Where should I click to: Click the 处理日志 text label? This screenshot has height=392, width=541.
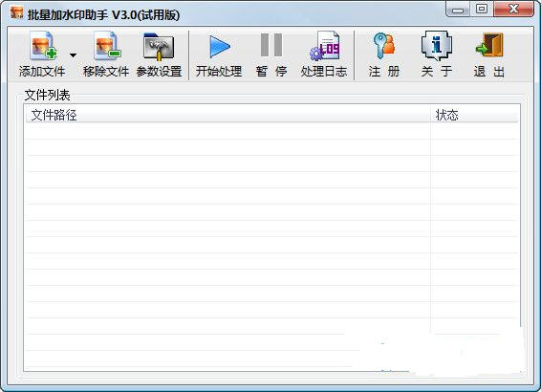[324, 72]
